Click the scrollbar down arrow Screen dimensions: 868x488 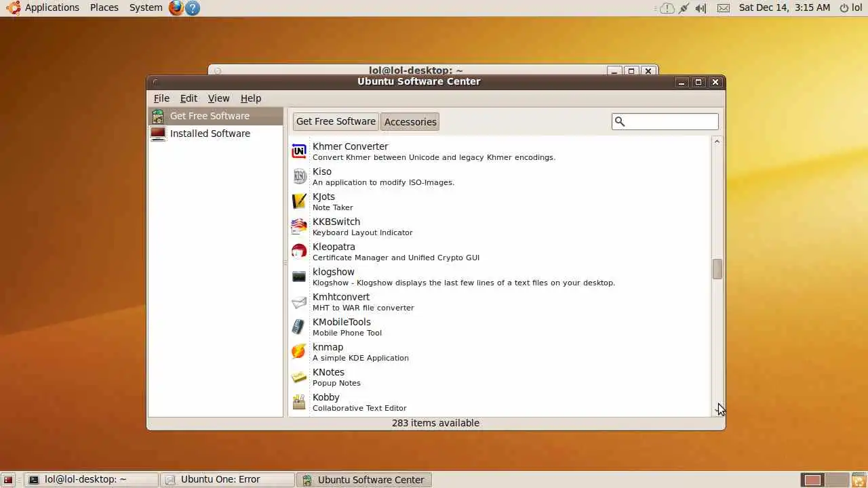click(x=717, y=411)
